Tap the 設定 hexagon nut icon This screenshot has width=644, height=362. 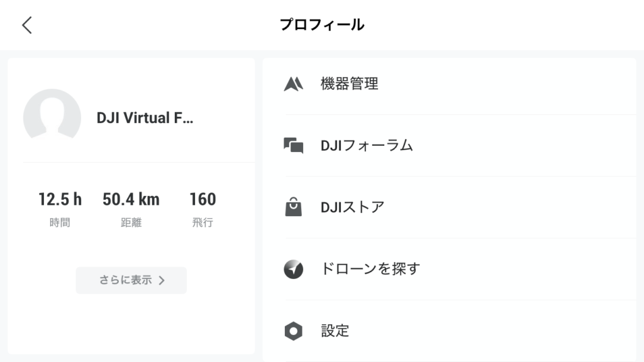point(294,331)
